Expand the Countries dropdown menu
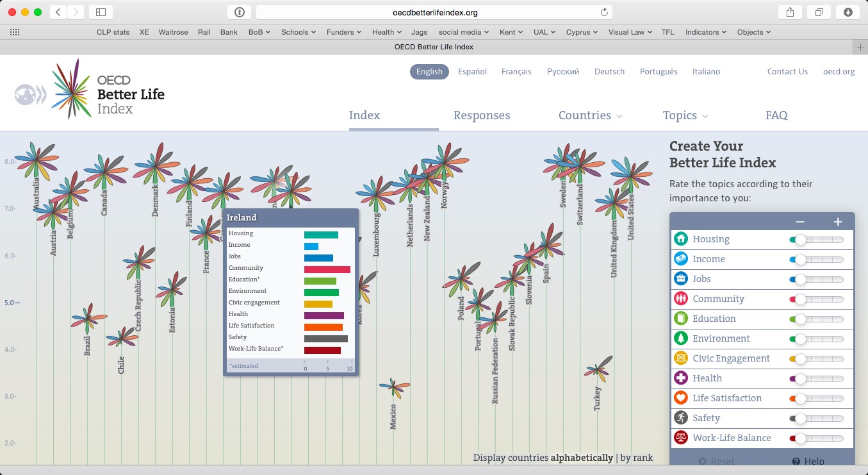The height and width of the screenshot is (475, 868). pyautogui.click(x=590, y=116)
